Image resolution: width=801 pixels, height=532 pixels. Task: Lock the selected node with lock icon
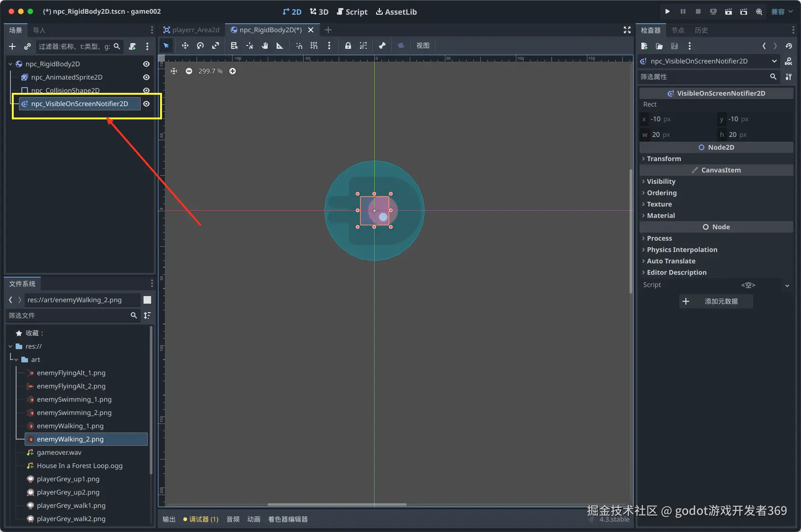click(x=348, y=45)
